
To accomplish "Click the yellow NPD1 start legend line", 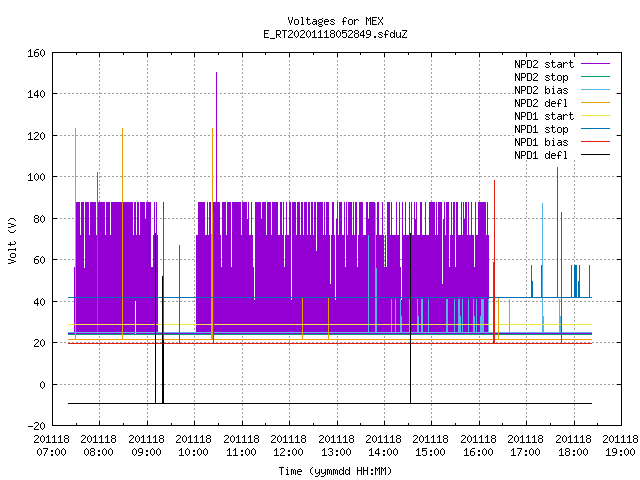I will [596, 116].
